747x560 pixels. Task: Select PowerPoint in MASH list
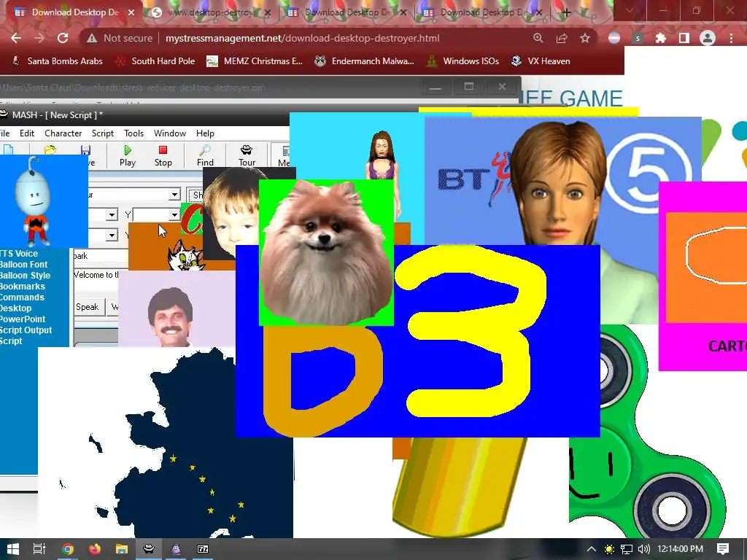(x=23, y=319)
